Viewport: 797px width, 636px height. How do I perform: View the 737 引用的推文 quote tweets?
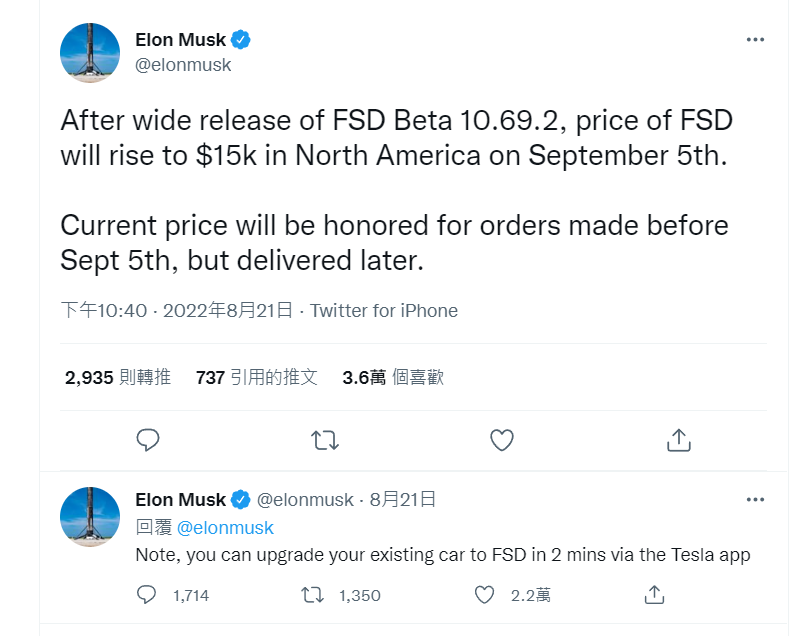pyautogui.click(x=257, y=377)
